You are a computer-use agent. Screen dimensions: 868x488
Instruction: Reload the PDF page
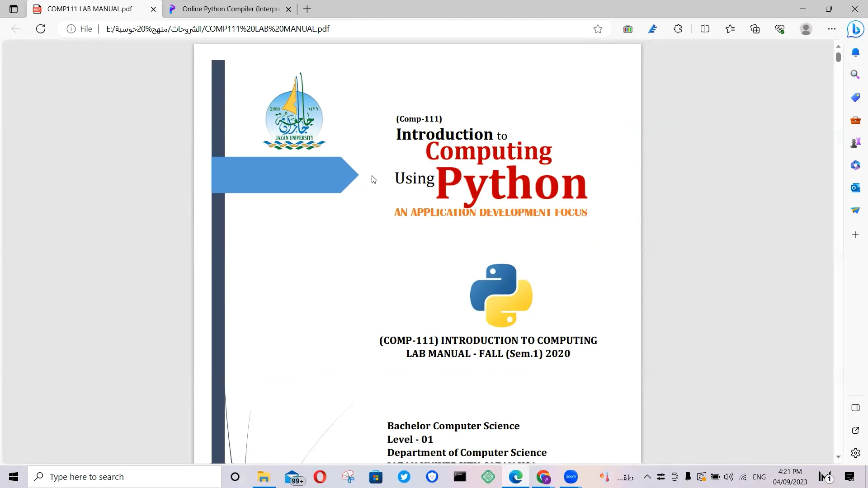[x=41, y=28]
